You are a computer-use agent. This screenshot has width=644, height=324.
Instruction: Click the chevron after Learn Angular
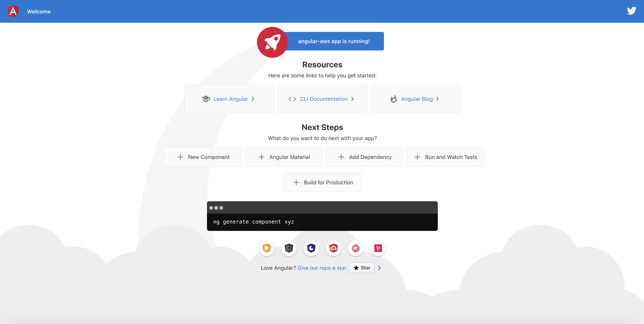253,99
